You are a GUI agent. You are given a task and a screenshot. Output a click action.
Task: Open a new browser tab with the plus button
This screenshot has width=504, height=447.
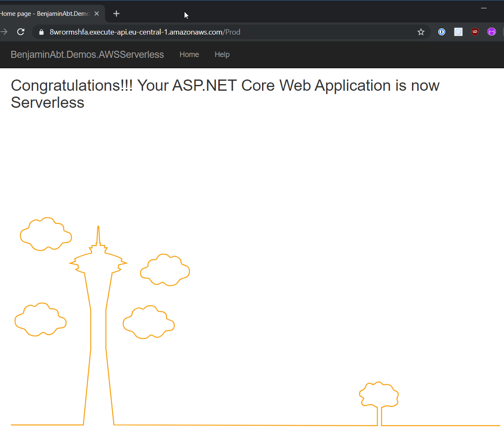coord(116,13)
